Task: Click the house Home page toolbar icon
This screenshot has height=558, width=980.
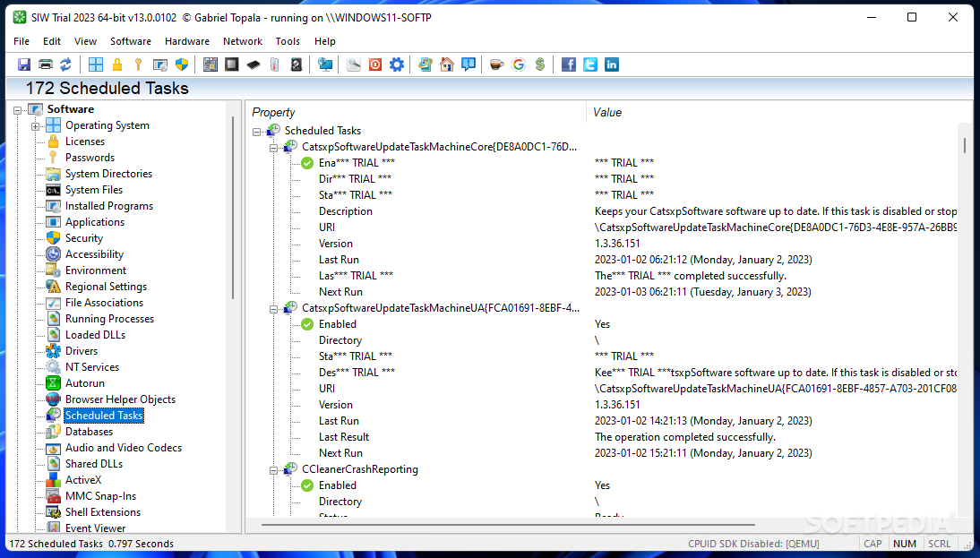Action: click(447, 64)
